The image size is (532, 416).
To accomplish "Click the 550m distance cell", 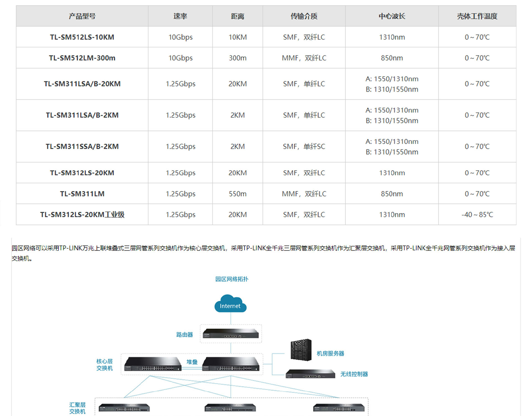I will click(237, 193).
